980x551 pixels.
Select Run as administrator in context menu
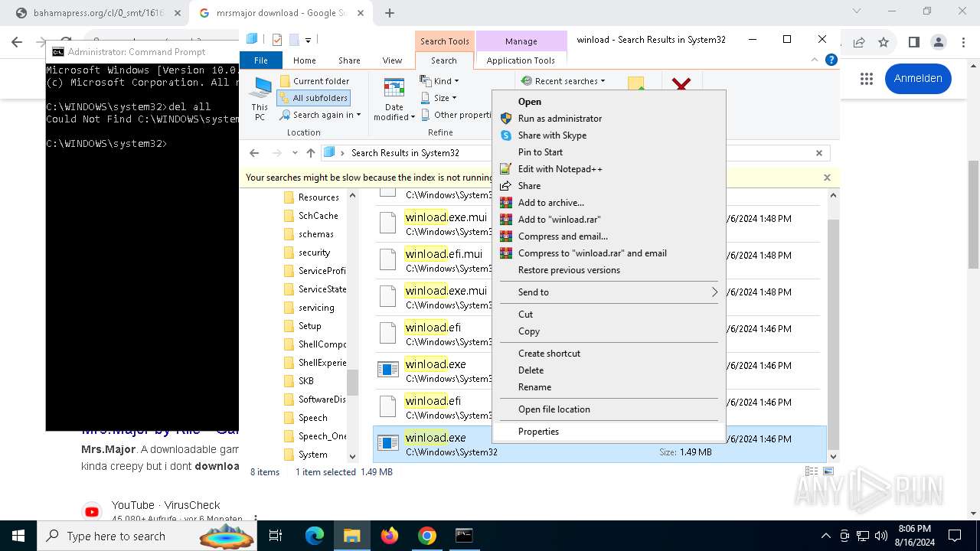(560, 119)
